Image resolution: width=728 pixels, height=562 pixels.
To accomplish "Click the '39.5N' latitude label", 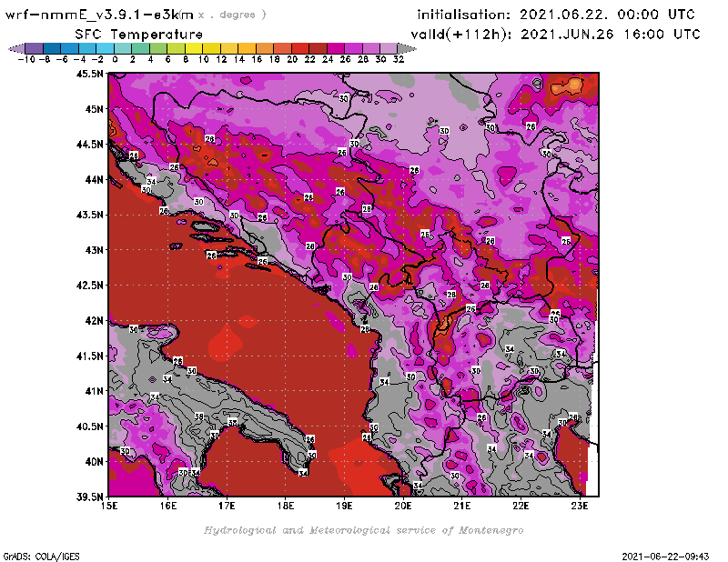I will [x=89, y=497].
